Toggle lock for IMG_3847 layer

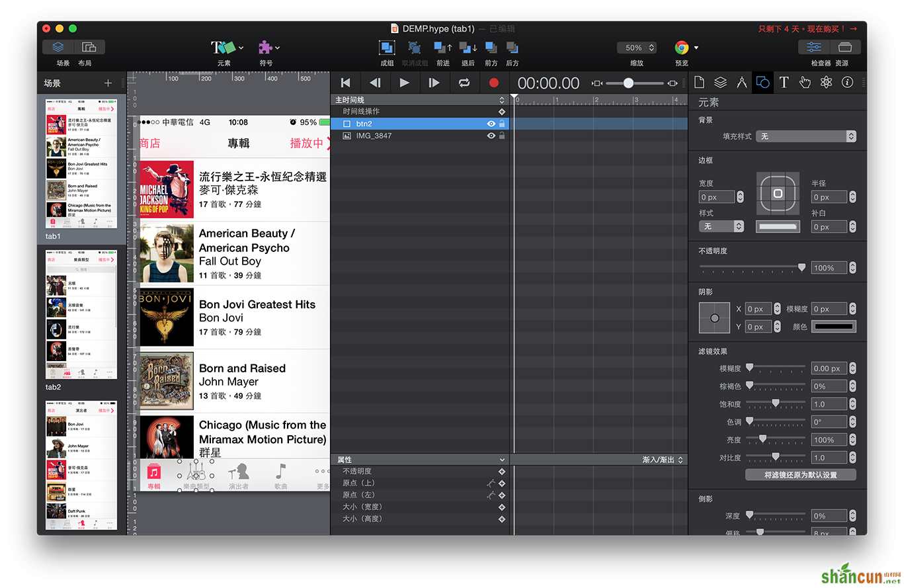502,136
